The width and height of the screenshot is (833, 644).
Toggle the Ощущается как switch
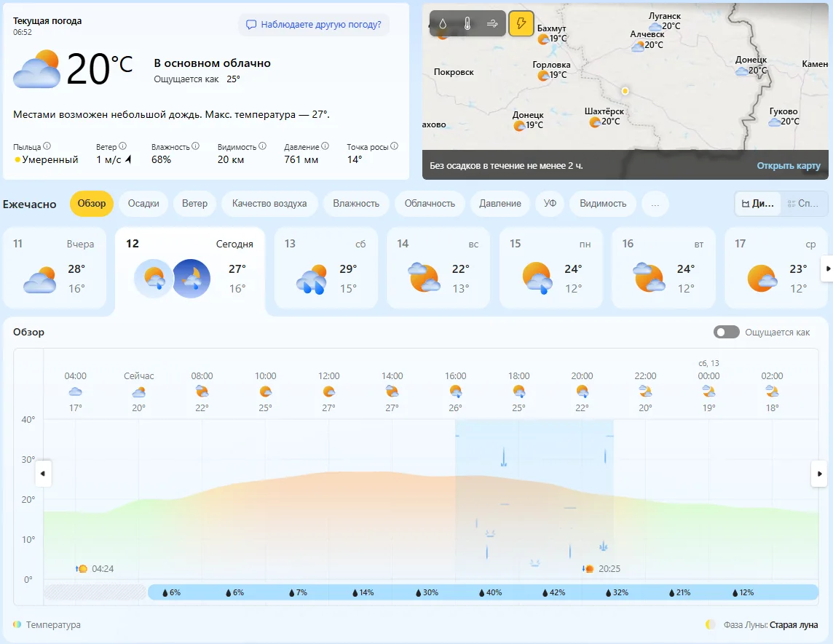726,332
